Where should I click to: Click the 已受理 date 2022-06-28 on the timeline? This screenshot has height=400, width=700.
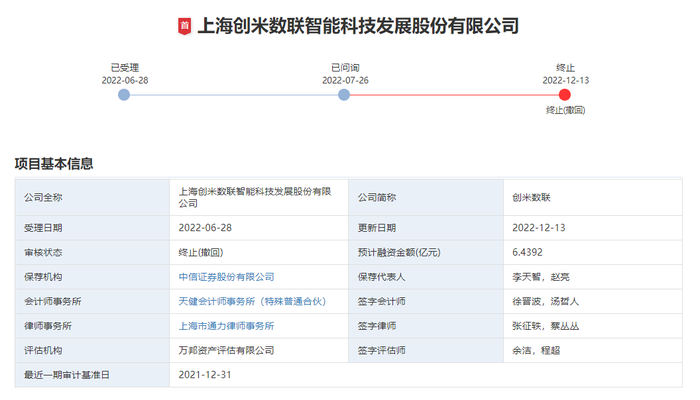[x=125, y=80]
